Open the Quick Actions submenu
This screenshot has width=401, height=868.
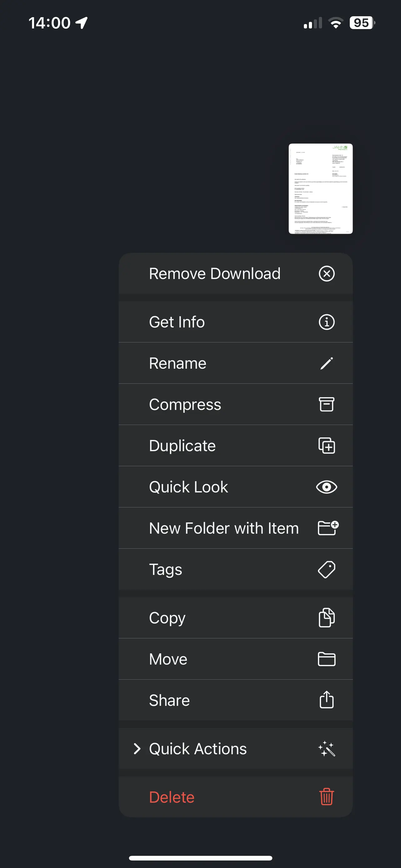point(198,748)
